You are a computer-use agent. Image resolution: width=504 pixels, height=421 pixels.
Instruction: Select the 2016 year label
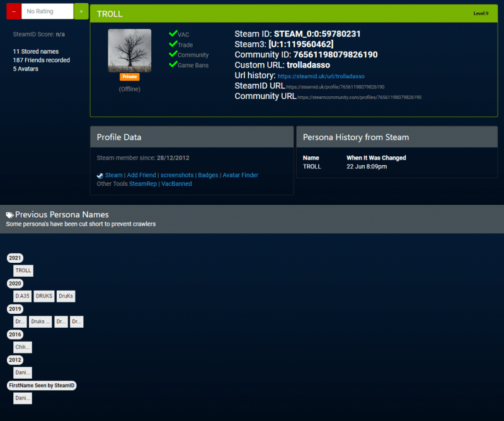tap(15, 335)
